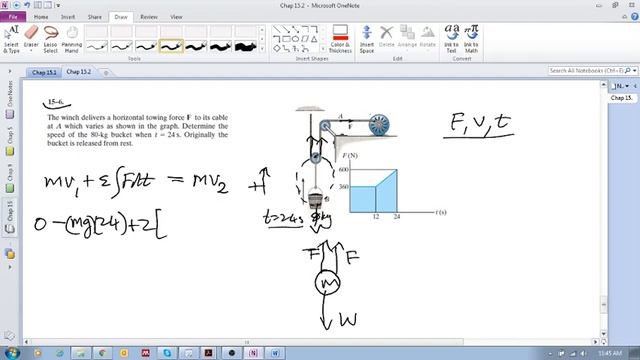Open the search scope dropdown arrow

coord(635,71)
